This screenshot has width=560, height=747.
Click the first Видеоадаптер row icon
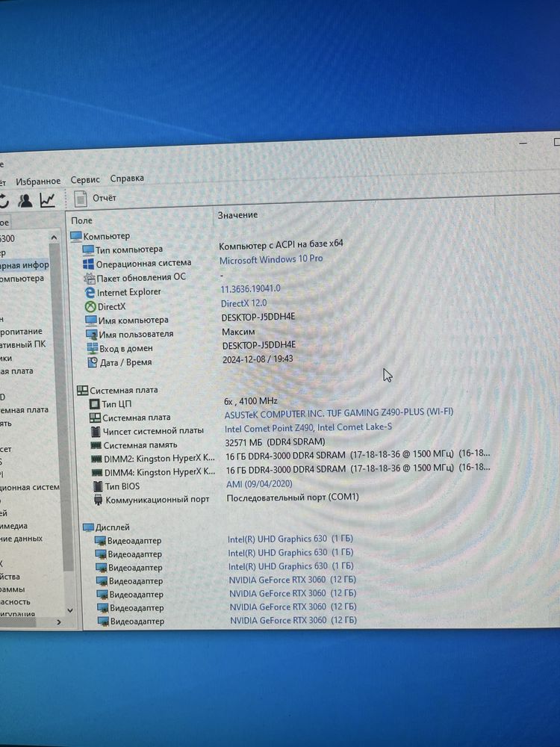coord(100,541)
